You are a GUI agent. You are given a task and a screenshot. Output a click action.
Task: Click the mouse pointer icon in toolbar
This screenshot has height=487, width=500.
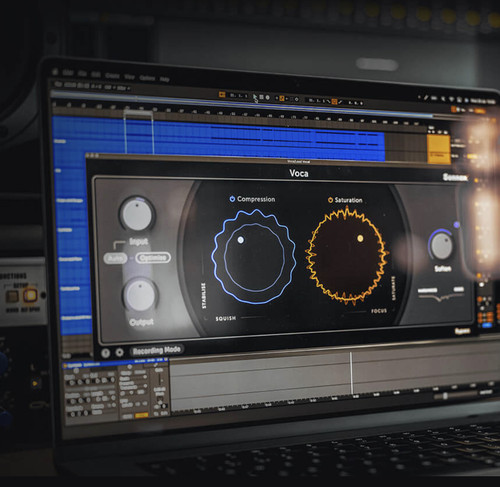255,98
